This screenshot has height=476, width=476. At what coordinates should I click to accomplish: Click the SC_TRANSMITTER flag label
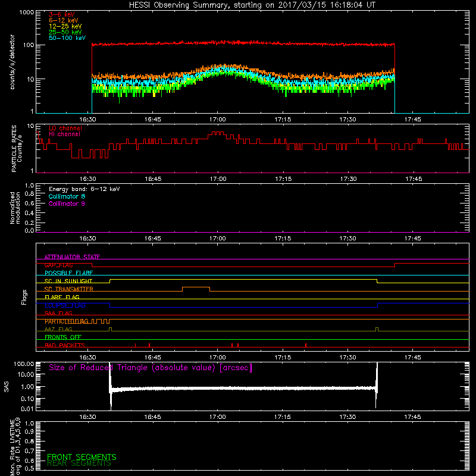(x=68, y=289)
